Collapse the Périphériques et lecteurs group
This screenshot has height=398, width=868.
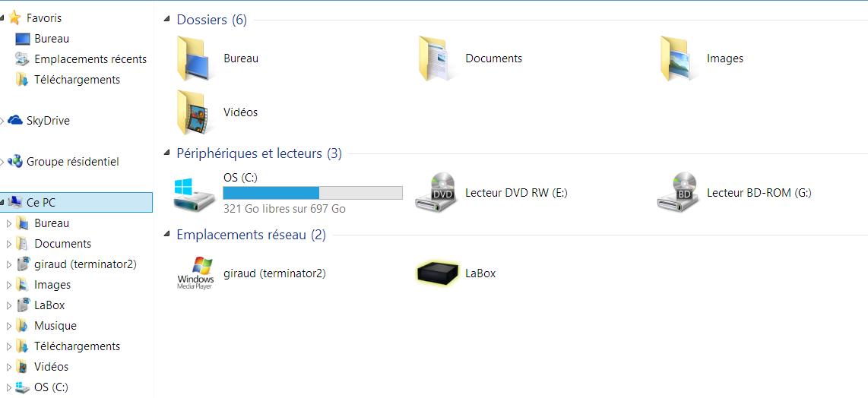167,154
